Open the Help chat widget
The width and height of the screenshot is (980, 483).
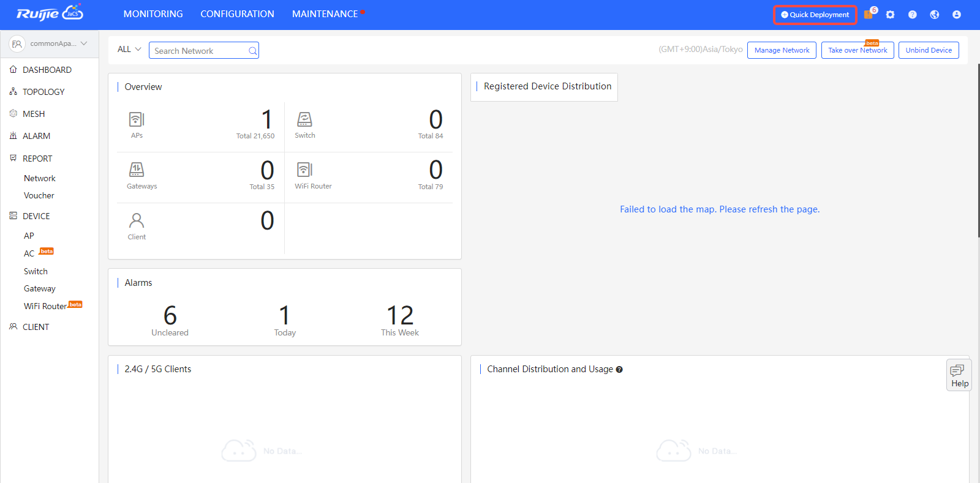[x=959, y=375]
